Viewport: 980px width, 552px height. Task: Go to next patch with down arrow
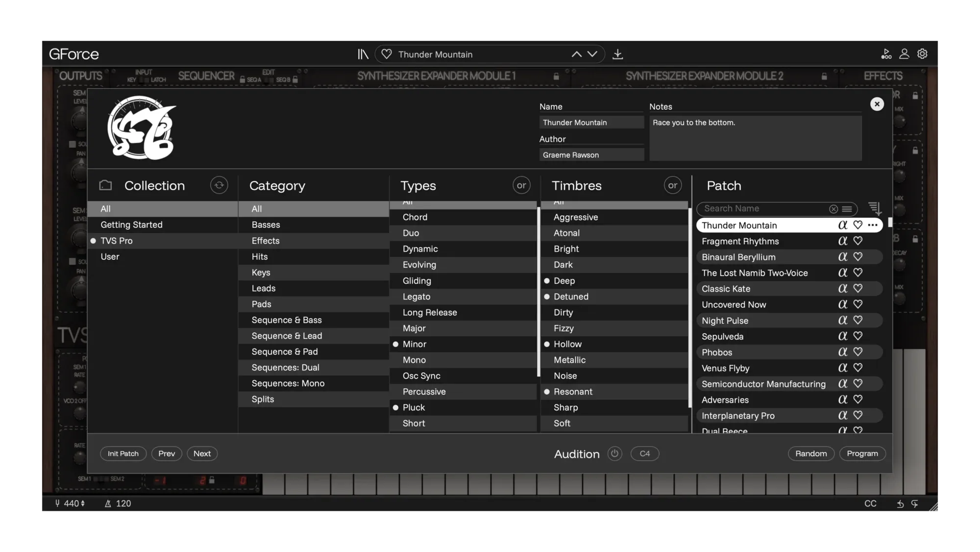[x=592, y=54]
